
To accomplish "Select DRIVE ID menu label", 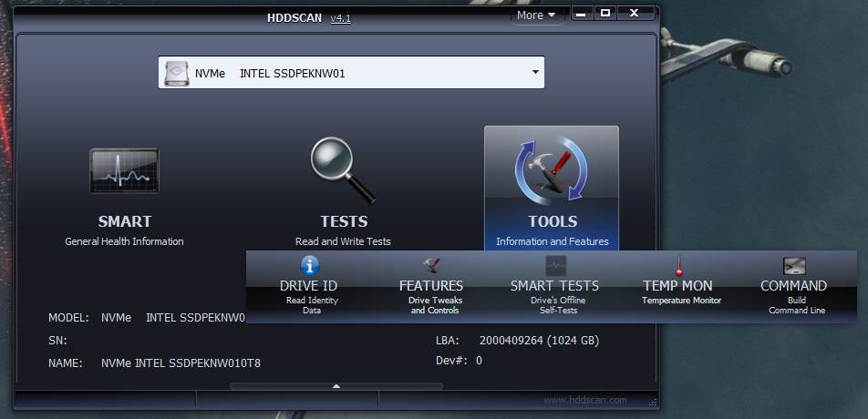I will click(x=308, y=286).
